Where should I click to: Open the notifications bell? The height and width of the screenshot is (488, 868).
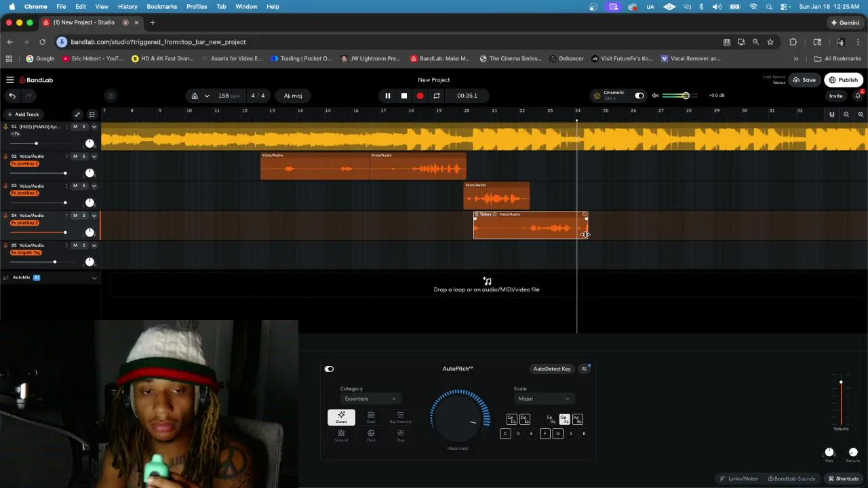pyautogui.click(x=858, y=96)
